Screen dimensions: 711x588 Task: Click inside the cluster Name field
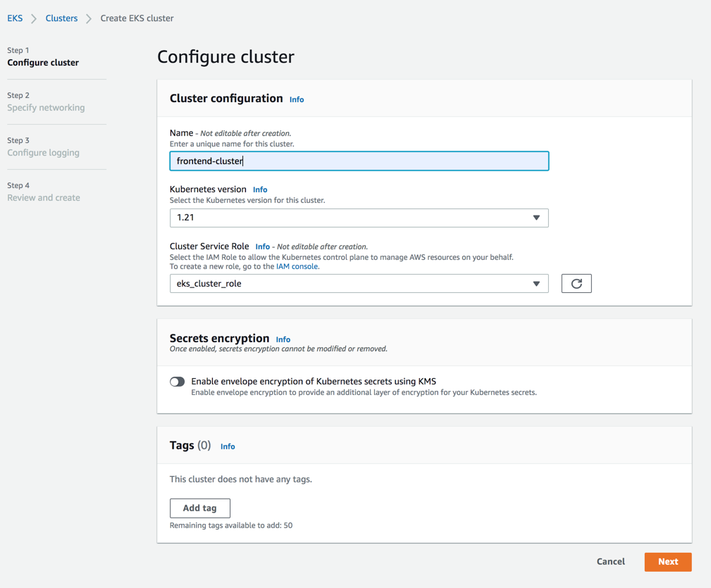(x=359, y=161)
